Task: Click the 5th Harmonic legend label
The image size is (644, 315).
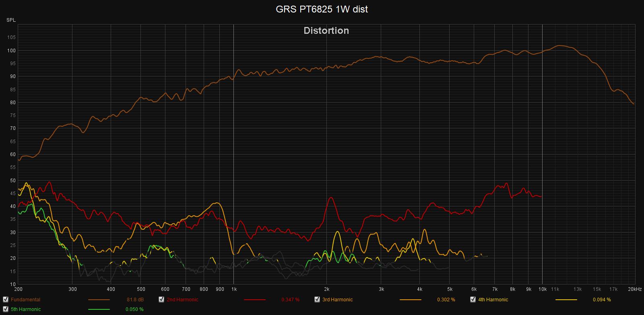Action: [x=26, y=309]
